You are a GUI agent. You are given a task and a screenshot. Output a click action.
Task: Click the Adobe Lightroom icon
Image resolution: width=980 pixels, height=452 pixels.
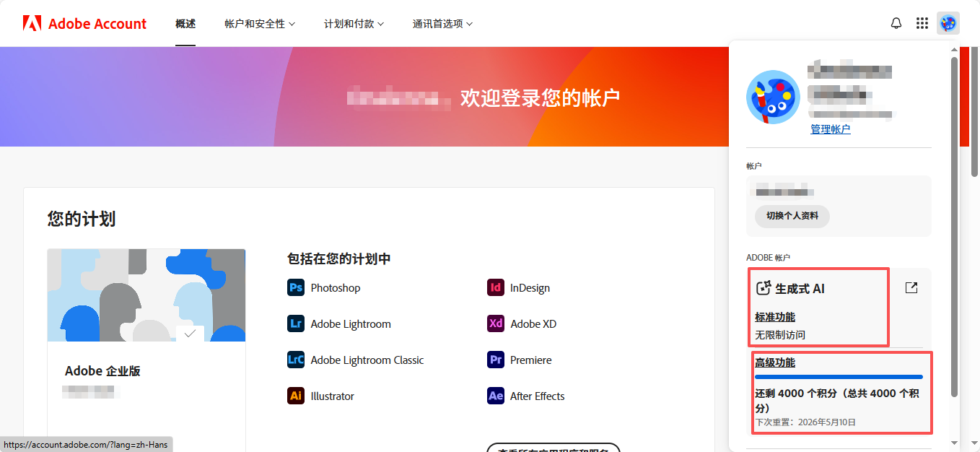pos(296,323)
